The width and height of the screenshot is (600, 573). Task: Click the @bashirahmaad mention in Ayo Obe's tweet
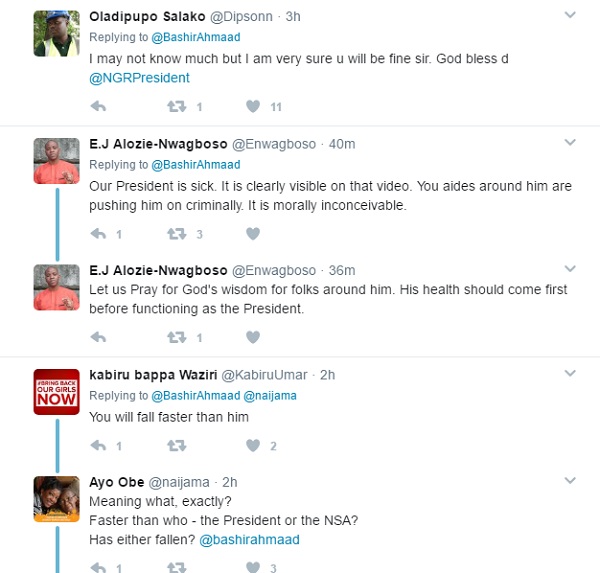tap(249, 539)
